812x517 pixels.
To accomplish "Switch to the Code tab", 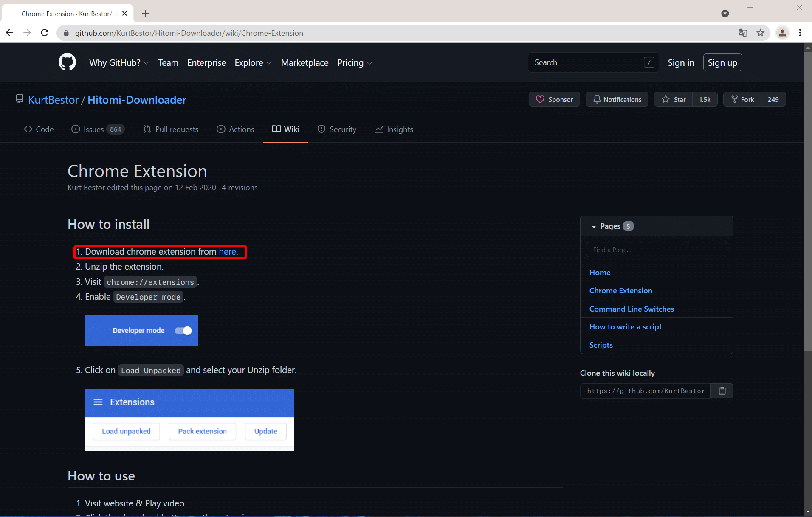I will 39,129.
